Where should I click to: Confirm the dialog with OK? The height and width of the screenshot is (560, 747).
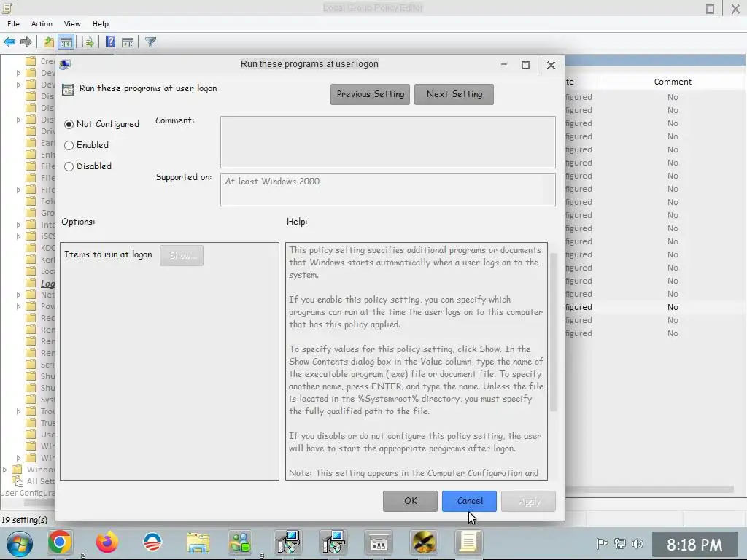tap(410, 501)
